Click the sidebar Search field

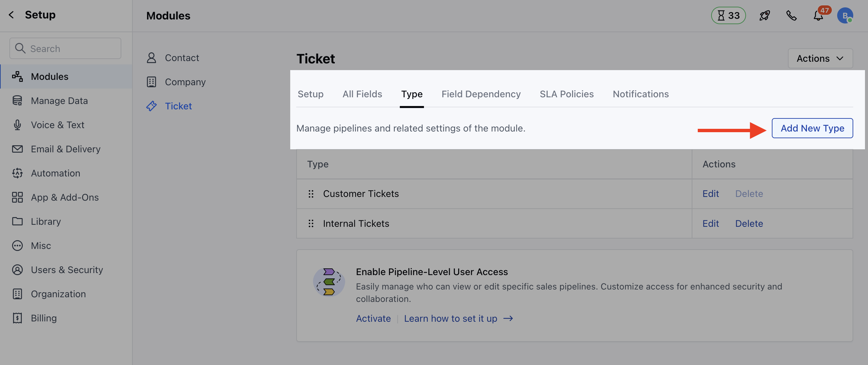pyautogui.click(x=65, y=48)
